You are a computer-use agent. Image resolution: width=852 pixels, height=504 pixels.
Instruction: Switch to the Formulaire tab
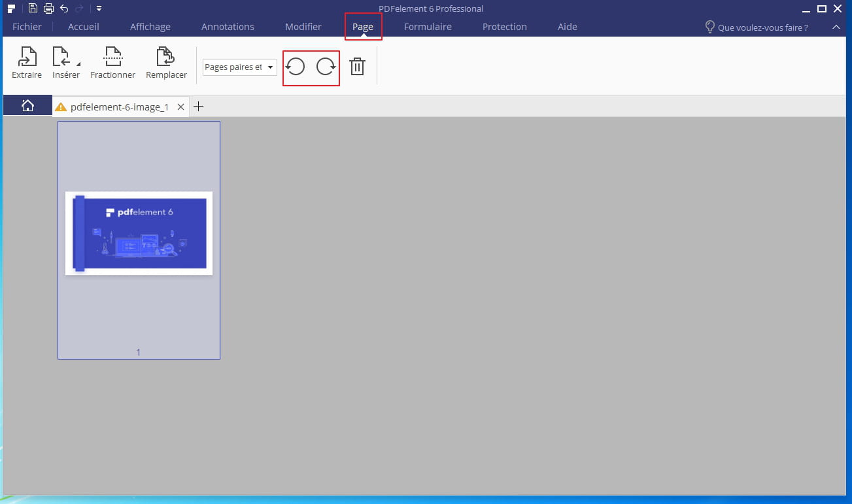(x=428, y=27)
